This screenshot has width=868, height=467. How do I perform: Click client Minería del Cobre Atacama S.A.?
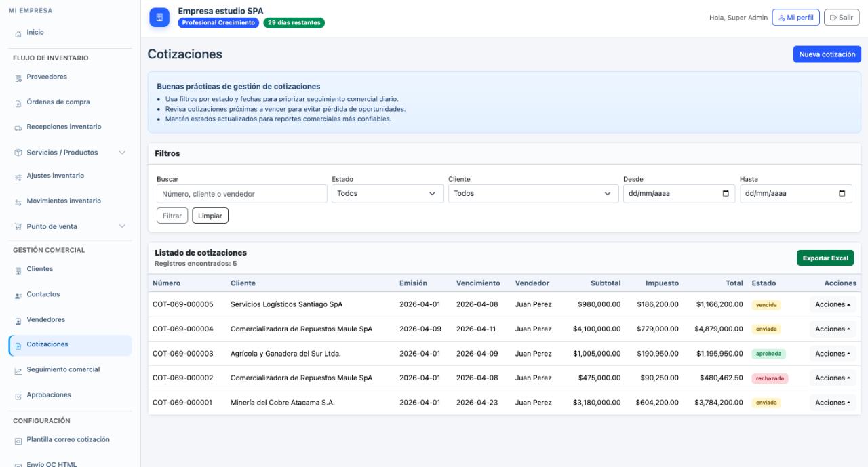click(x=283, y=403)
